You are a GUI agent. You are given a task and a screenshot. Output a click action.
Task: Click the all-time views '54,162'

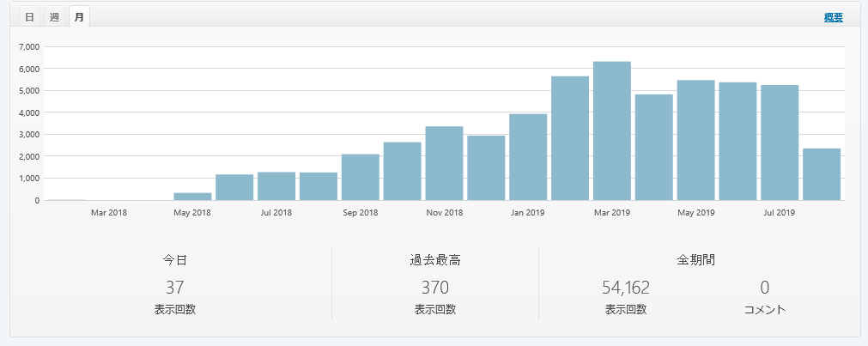[626, 288]
